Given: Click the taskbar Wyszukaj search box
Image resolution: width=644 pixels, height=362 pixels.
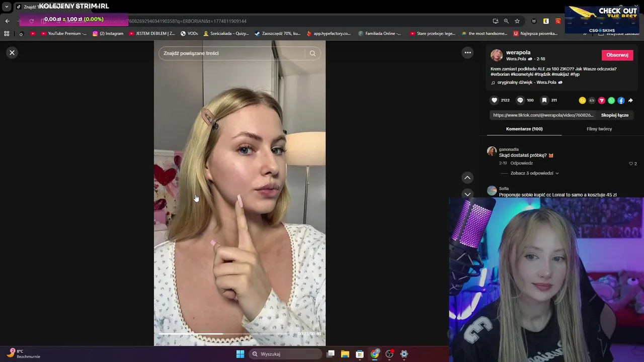Looking at the screenshot, I should coord(285,354).
